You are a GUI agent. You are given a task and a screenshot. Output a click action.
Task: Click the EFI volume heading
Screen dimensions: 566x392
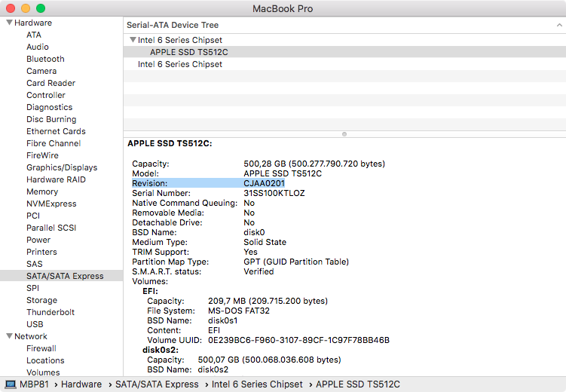[x=150, y=291]
